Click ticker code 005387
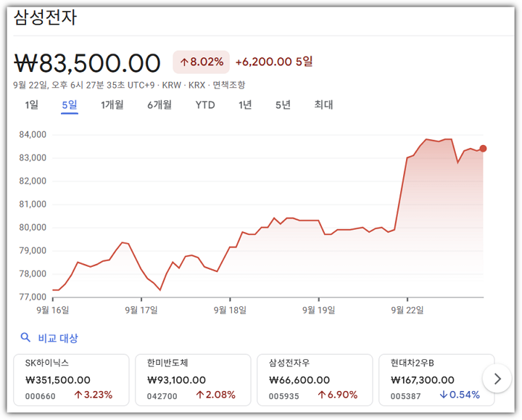 pyautogui.click(x=405, y=396)
